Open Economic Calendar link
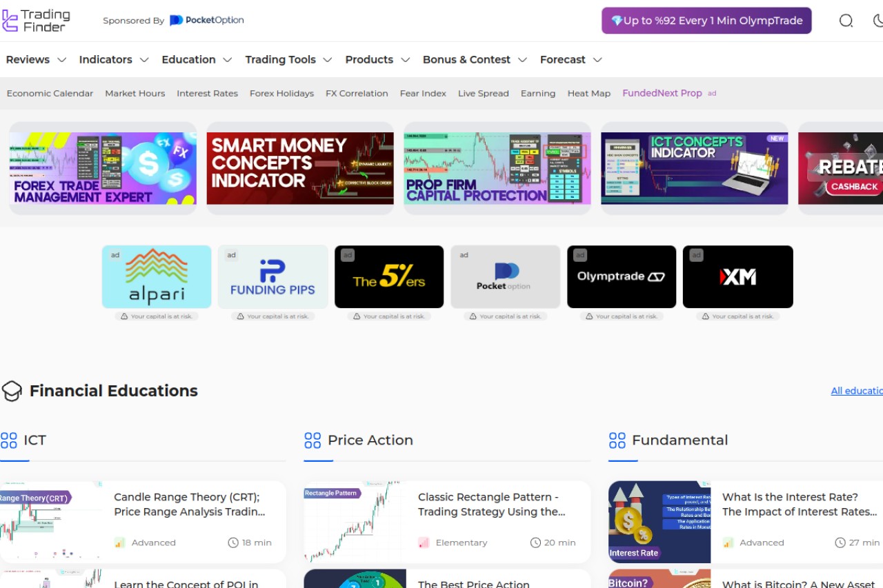883x588 pixels. [x=50, y=93]
